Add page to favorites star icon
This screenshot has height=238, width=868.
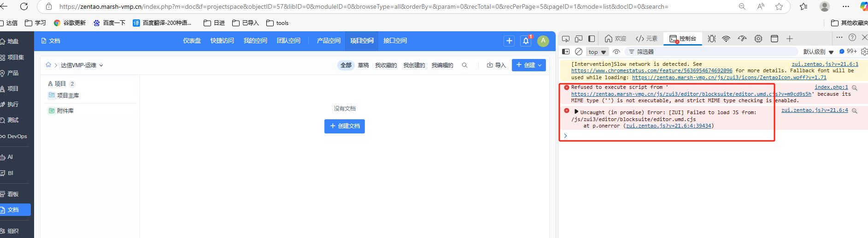779,6
